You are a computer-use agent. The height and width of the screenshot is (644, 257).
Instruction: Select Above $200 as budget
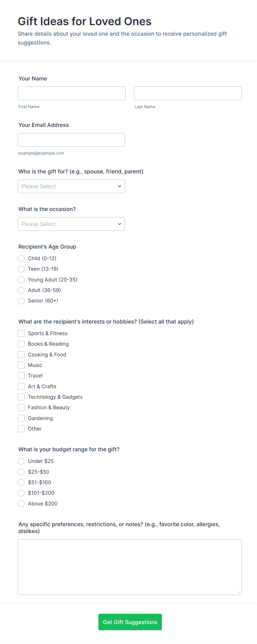[21, 504]
